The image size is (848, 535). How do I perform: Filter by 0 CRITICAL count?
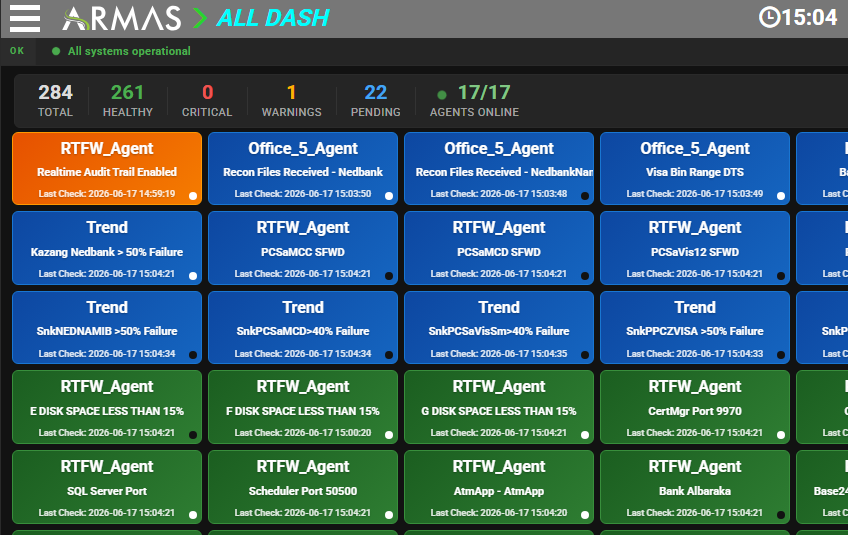207,100
